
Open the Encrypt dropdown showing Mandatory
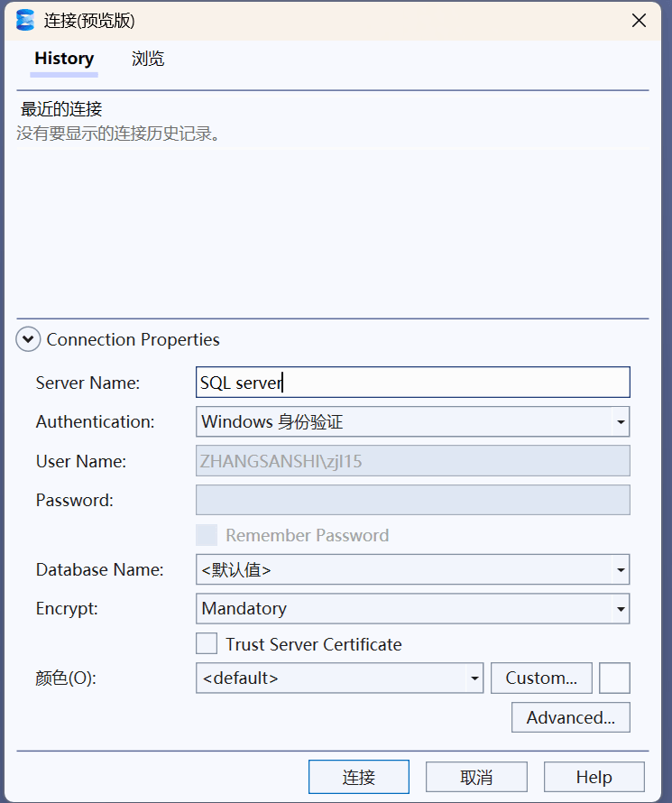tap(412, 608)
